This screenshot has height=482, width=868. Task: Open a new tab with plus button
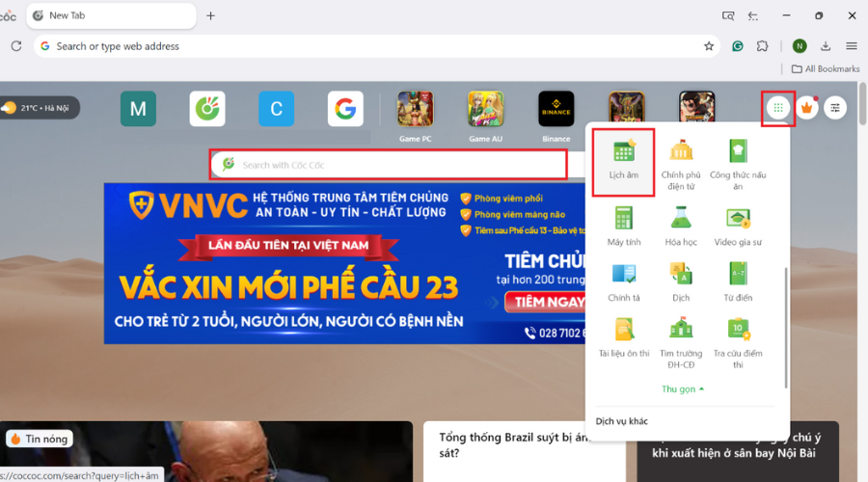point(210,16)
